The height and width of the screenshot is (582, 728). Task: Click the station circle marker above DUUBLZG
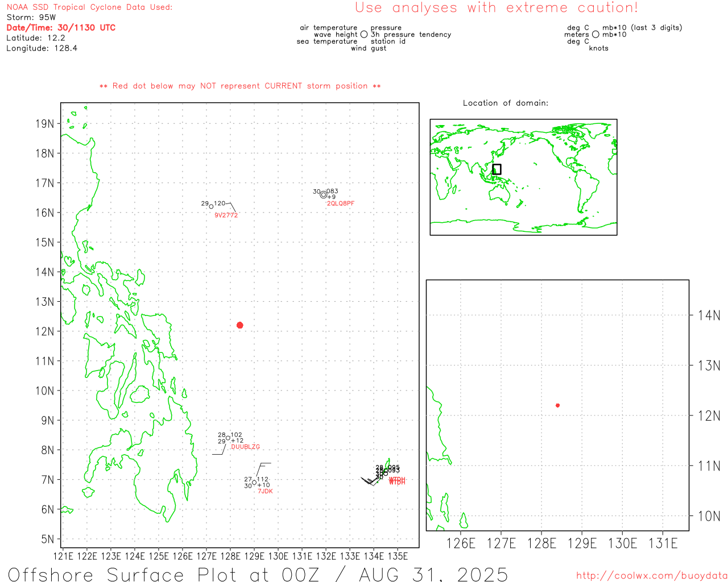228,438
